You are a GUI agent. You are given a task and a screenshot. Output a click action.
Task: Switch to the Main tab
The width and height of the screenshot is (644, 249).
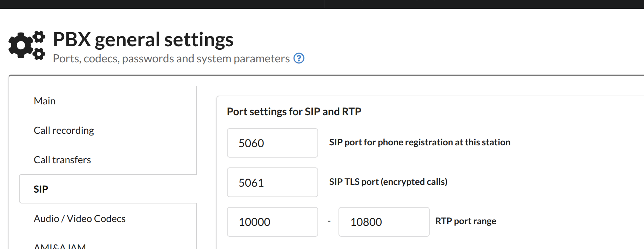tap(45, 101)
